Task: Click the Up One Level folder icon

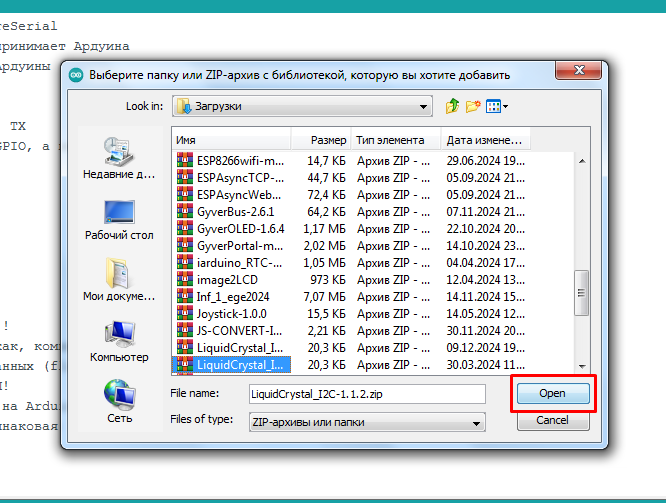Action: click(x=452, y=106)
